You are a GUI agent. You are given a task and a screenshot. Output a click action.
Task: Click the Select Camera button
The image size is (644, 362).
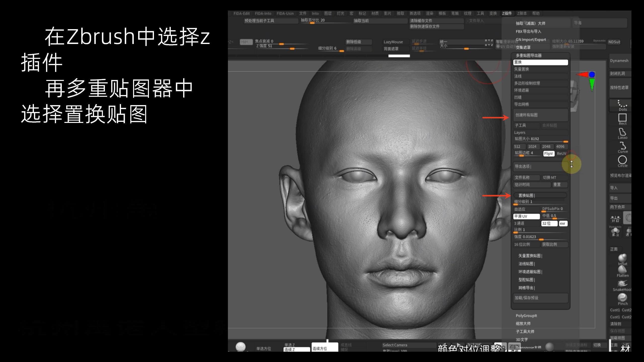409,345
